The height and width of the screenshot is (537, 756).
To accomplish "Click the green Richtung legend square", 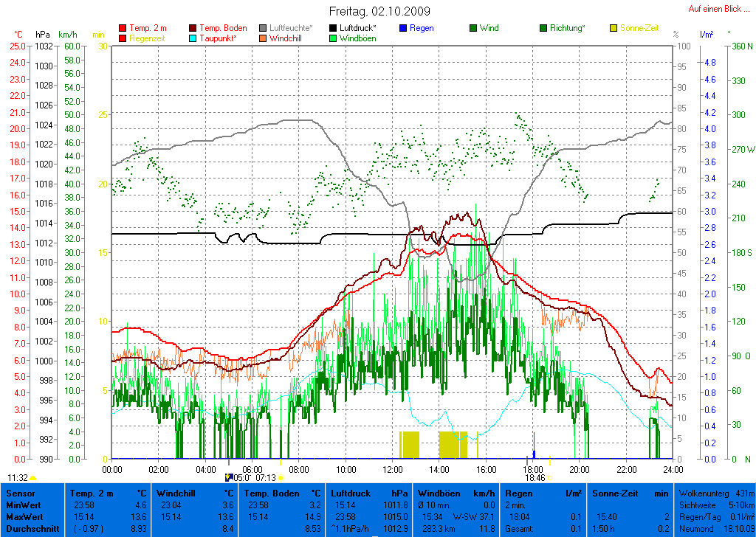I will pyautogui.click(x=543, y=28).
